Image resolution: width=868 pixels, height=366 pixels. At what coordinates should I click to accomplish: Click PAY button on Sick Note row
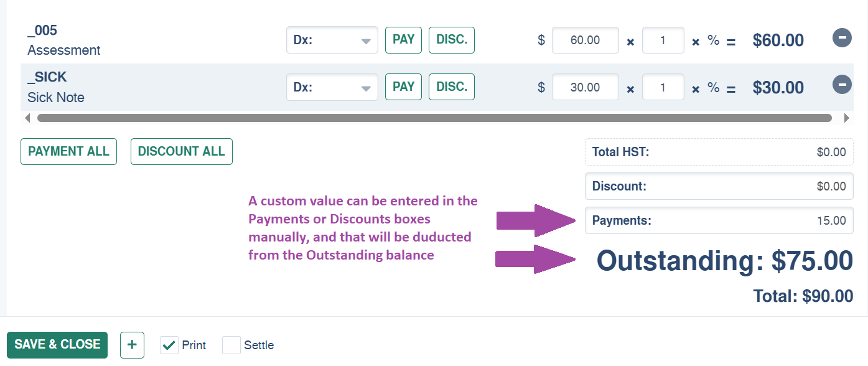pyautogui.click(x=404, y=87)
